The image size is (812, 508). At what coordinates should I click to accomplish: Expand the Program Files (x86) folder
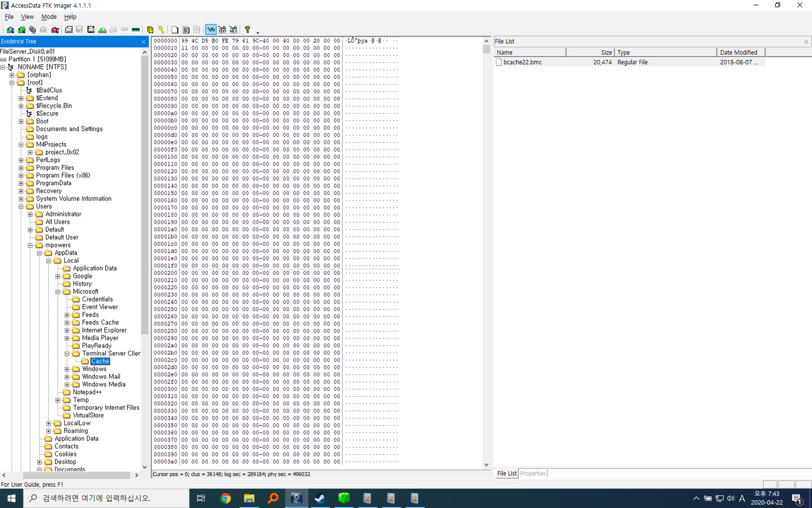[x=21, y=176]
